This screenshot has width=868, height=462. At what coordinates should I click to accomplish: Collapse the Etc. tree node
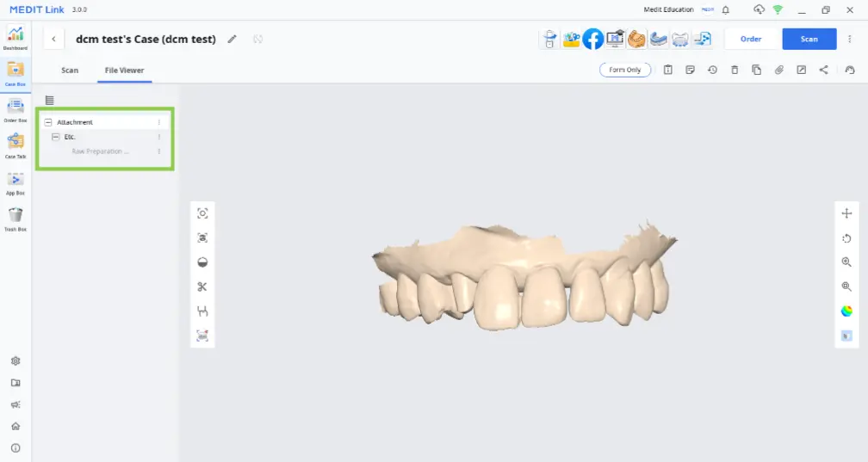pyautogui.click(x=55, y=137)
